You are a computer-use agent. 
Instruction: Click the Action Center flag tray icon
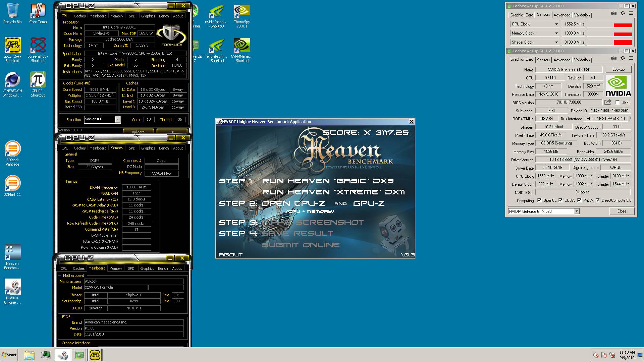pyautogui.click(x=604, y=355)
